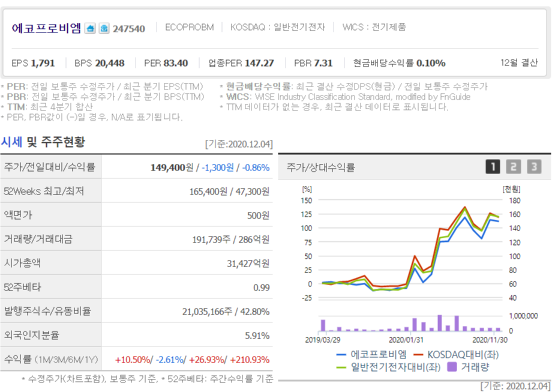Click the [기준:2020.12.04] date above table
Image resolution: width=552 pixels, height=392 pixels.
click(x=239, y=144)
